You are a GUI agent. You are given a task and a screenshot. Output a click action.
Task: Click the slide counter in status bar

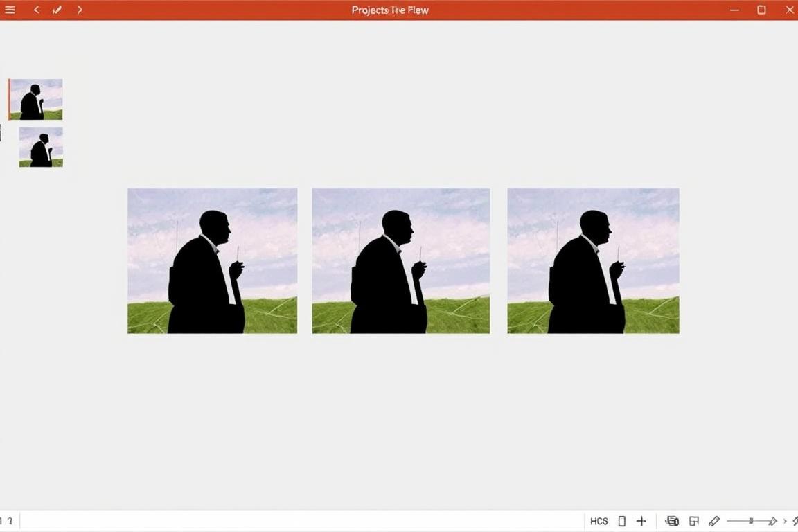7,520
